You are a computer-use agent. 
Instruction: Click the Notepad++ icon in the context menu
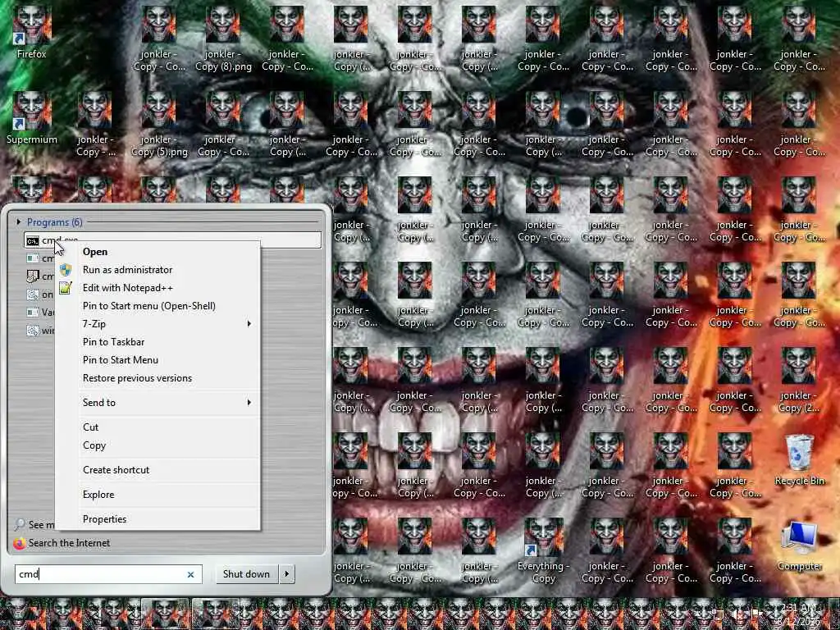(66, 288)
